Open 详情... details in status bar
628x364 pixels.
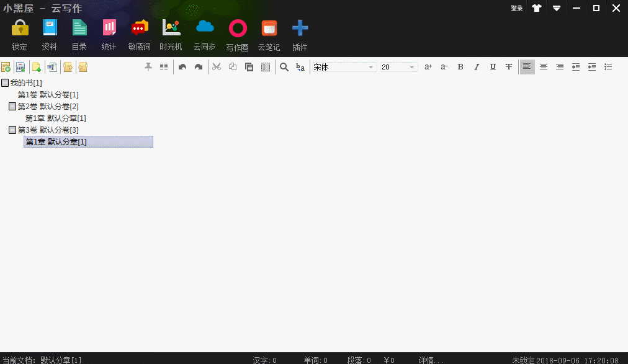(431, 360)
